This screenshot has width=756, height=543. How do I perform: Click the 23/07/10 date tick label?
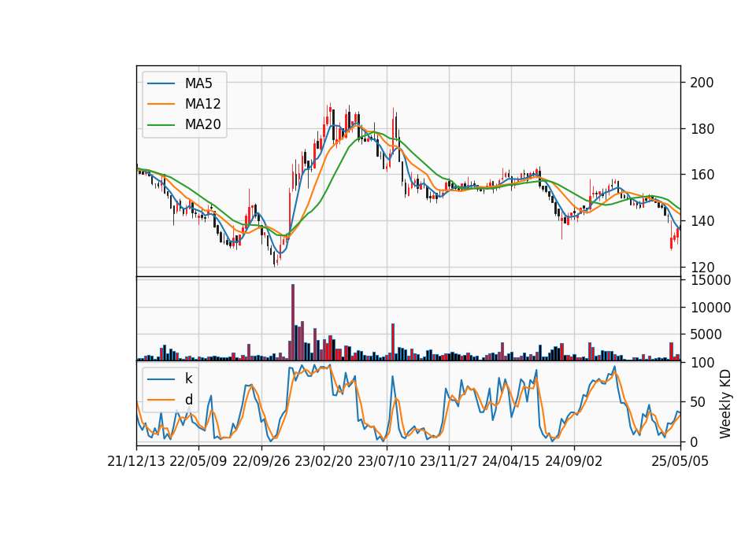[386, 461]
